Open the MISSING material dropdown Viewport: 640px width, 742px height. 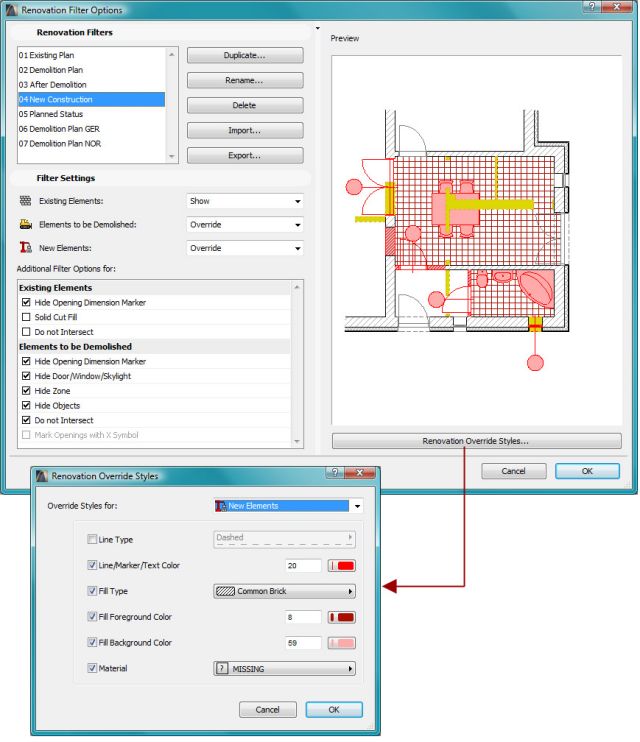(x=284, y=669)
